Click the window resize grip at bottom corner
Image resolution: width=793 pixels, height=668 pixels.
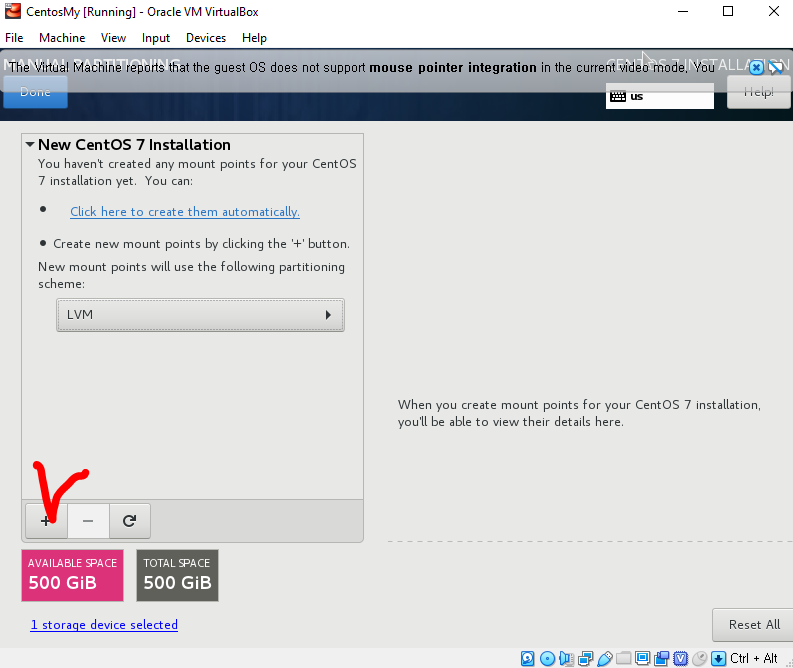coord(788,663)
